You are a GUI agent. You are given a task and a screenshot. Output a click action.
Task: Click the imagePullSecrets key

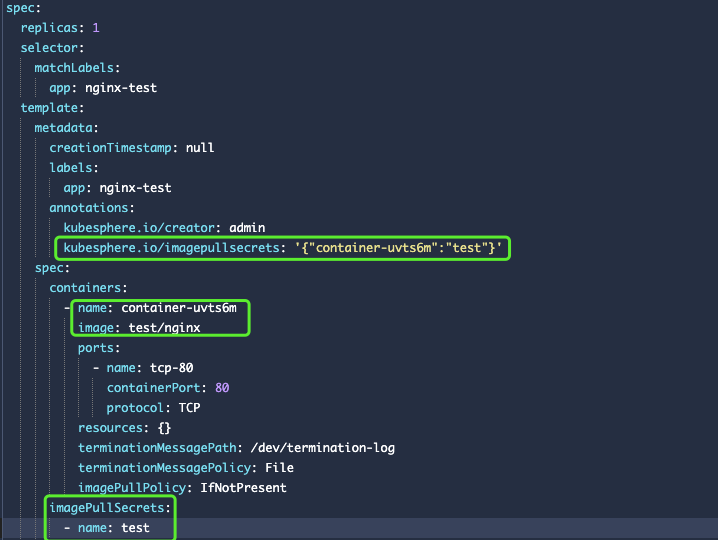110,508
